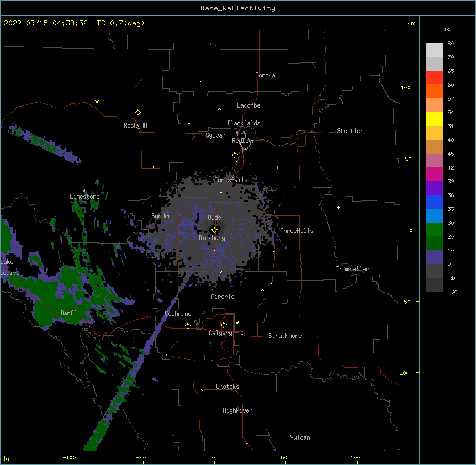The height and width of the screenshot is (465, 476).
Task: Click the Airdrie label
Action: pos(223,297)
